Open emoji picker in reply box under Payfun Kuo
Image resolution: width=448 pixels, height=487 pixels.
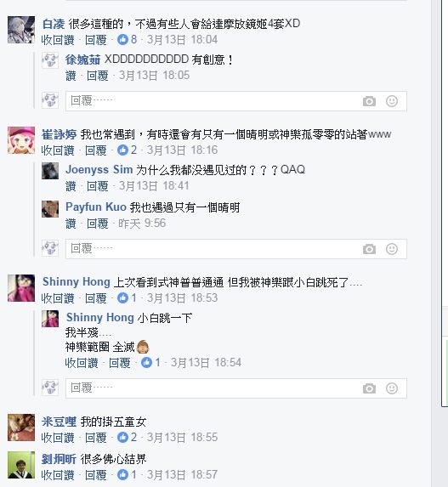(392, 249)
